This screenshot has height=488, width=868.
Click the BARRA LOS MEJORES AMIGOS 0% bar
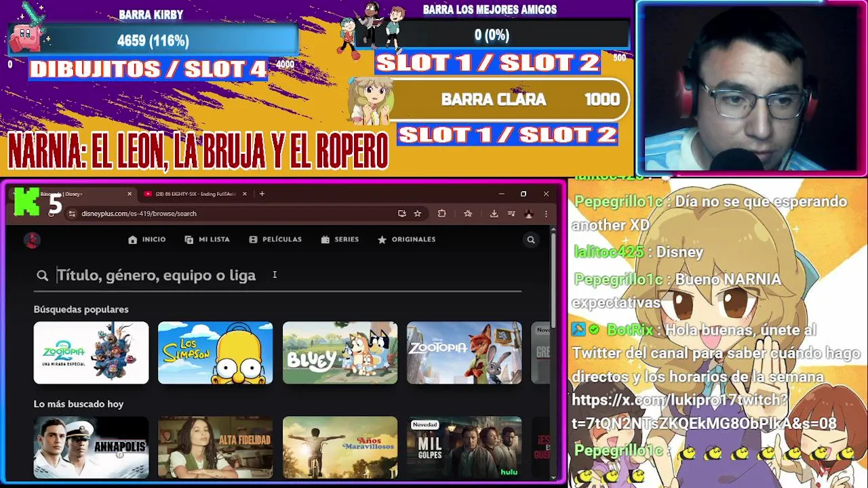[x=492, y=35]
